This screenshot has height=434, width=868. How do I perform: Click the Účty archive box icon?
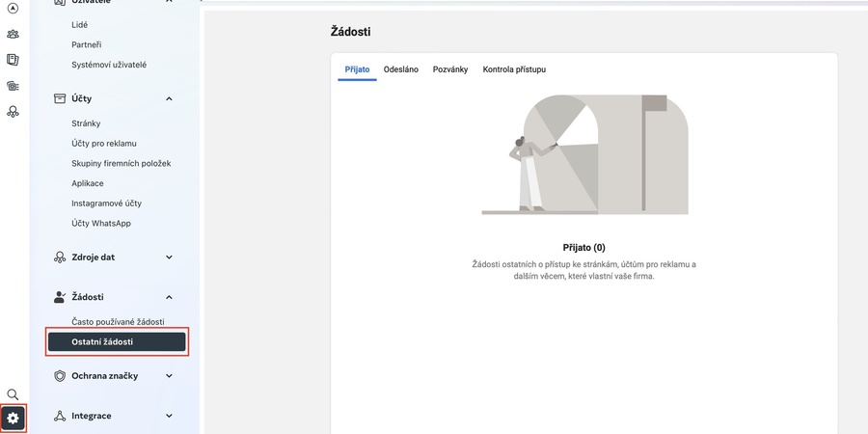click(x=59, y=98)
